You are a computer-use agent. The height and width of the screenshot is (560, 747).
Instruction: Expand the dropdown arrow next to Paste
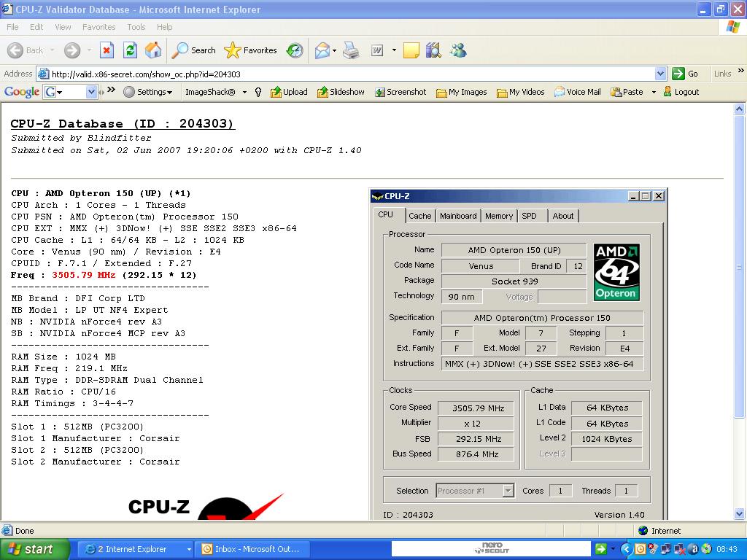(x=654, y=92)
